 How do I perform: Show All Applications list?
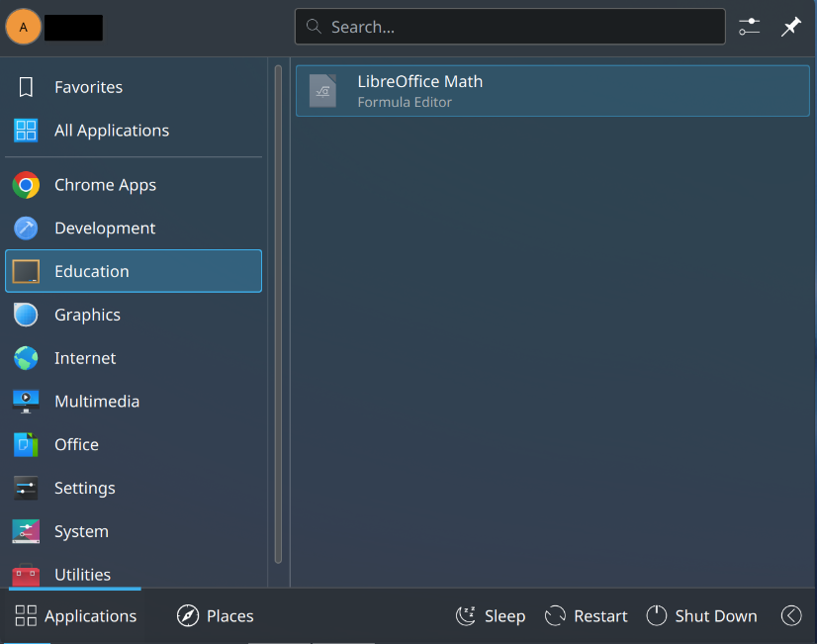tap(134, 131)
